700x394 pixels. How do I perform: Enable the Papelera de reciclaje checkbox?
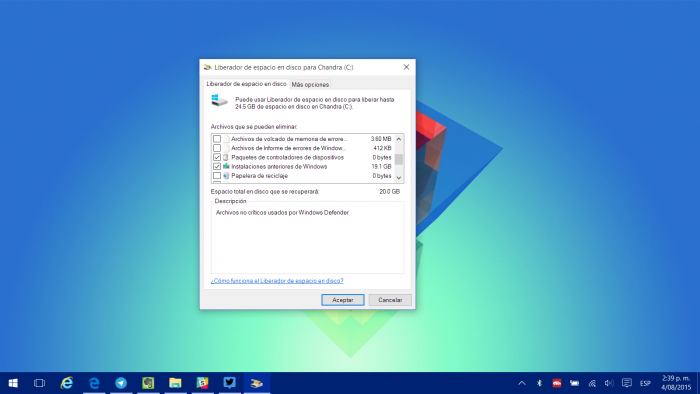point(217,176)
